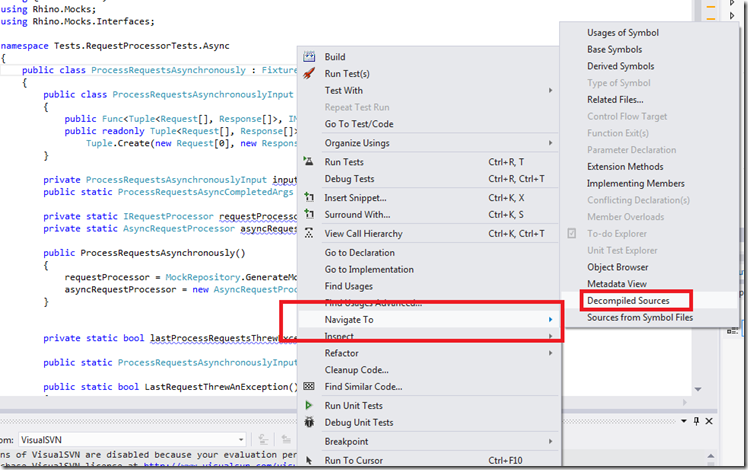This screenshot has height=470, width=748.
Task: Expand the Breakpoint submenu arrow
Action: click(550, 441)
